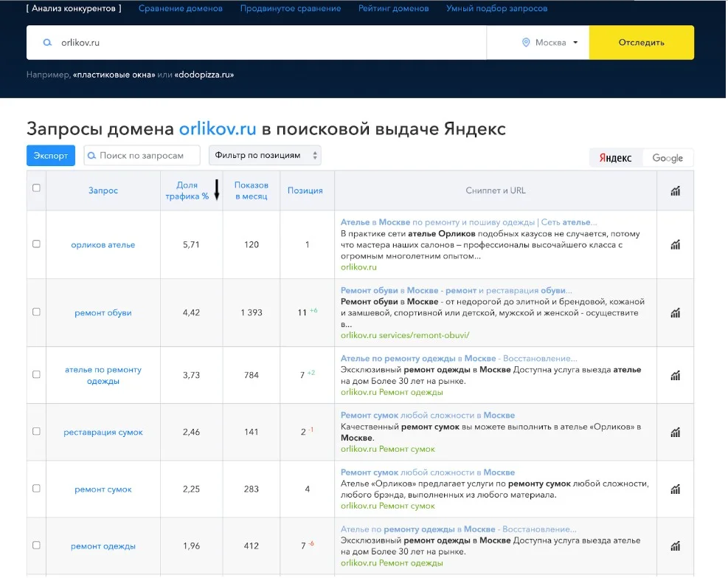Open Анализ конкурентов tab
This screenshot has height=578, width=728.
(x=73, y=8)
